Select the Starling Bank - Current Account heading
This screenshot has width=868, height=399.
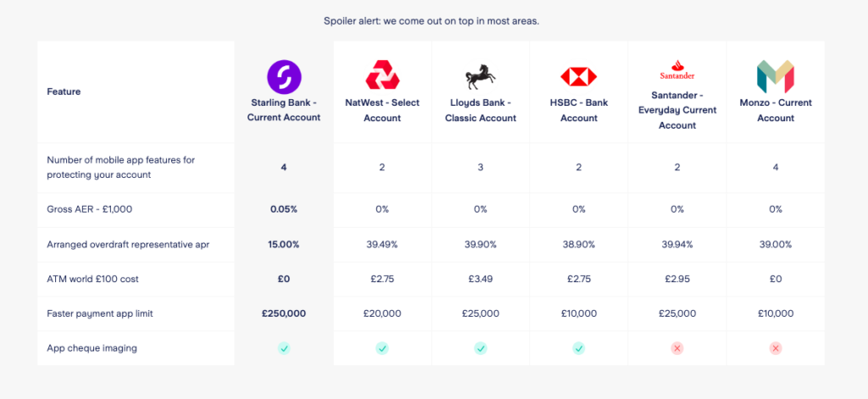284,110
